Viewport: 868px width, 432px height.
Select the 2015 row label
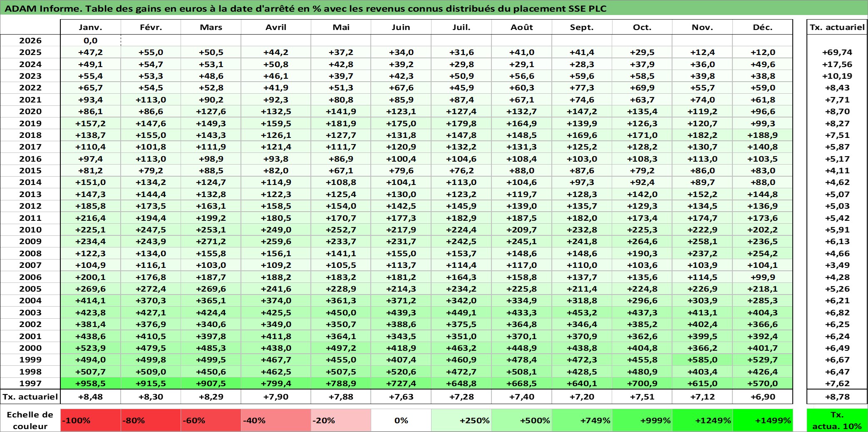[30, 170]
